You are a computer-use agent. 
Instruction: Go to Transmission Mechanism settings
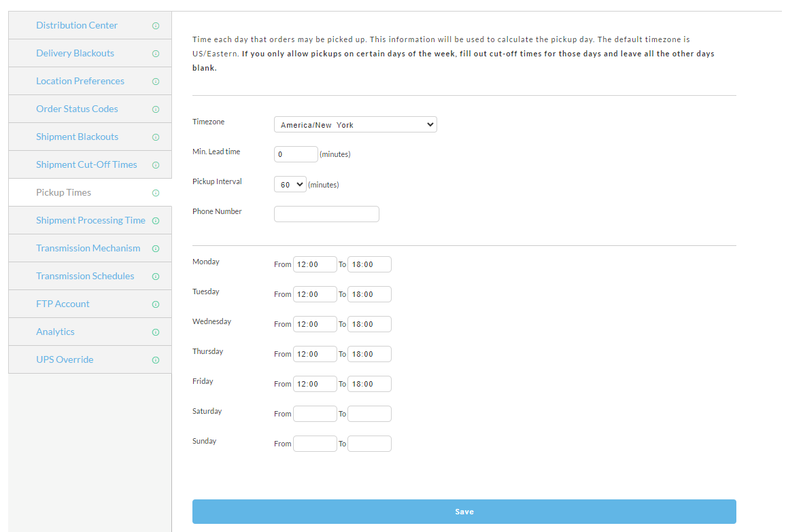tap(88, 248)
